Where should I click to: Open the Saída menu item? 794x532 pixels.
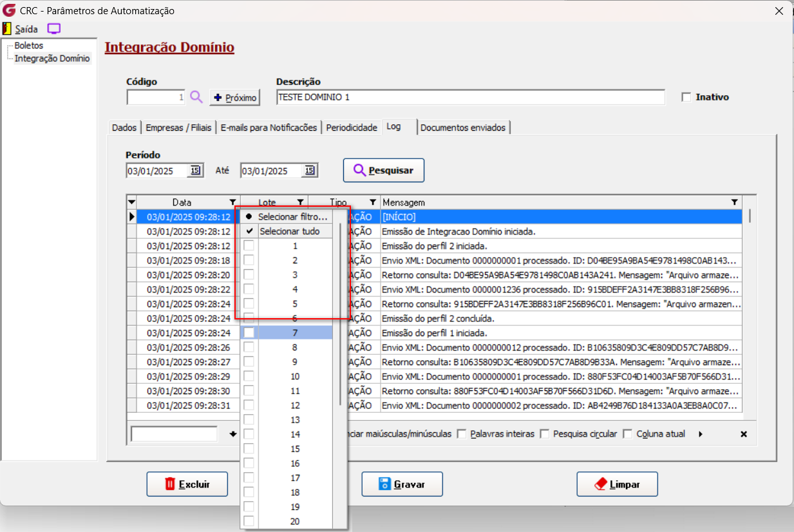click(x=26, y=29)
